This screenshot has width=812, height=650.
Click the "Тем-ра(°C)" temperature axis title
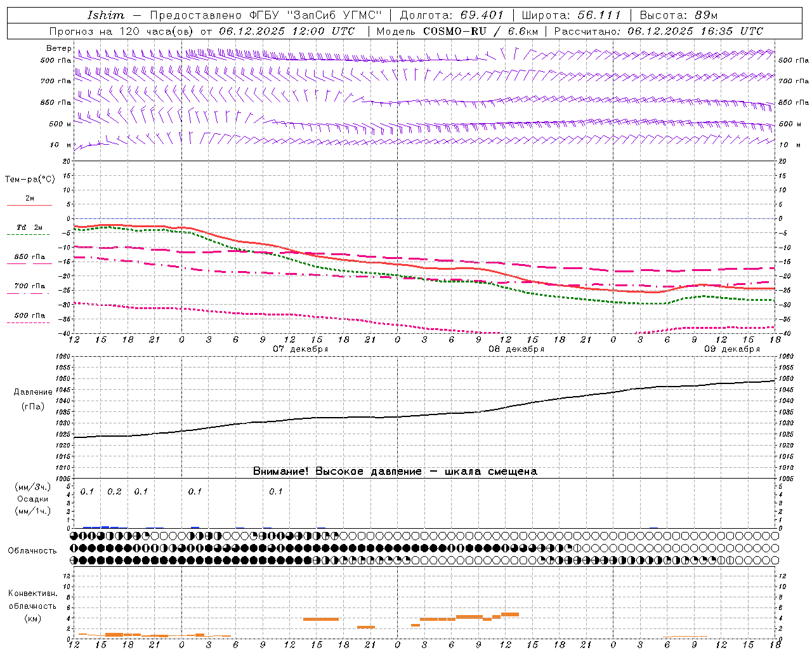click(30, 180)
